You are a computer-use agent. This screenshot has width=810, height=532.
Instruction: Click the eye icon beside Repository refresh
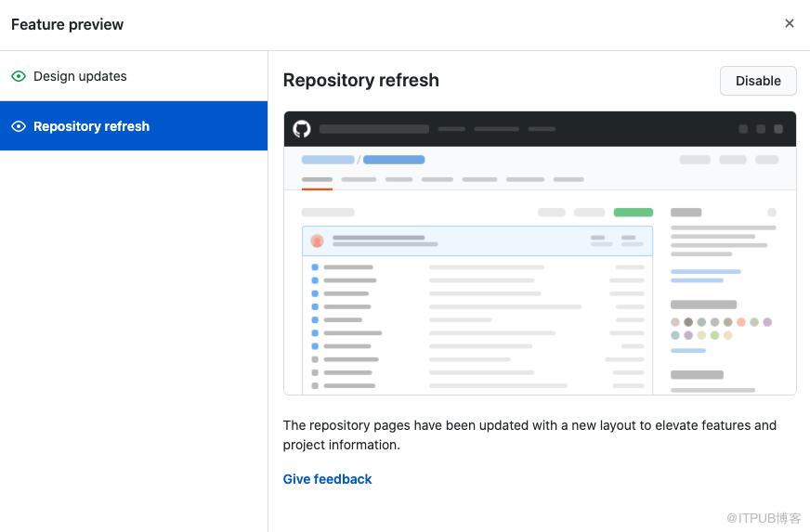click(x=19, y=126)
